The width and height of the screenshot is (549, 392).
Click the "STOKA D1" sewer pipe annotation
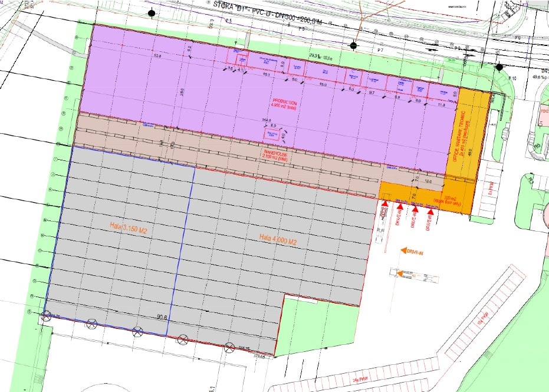pos(267,14)
